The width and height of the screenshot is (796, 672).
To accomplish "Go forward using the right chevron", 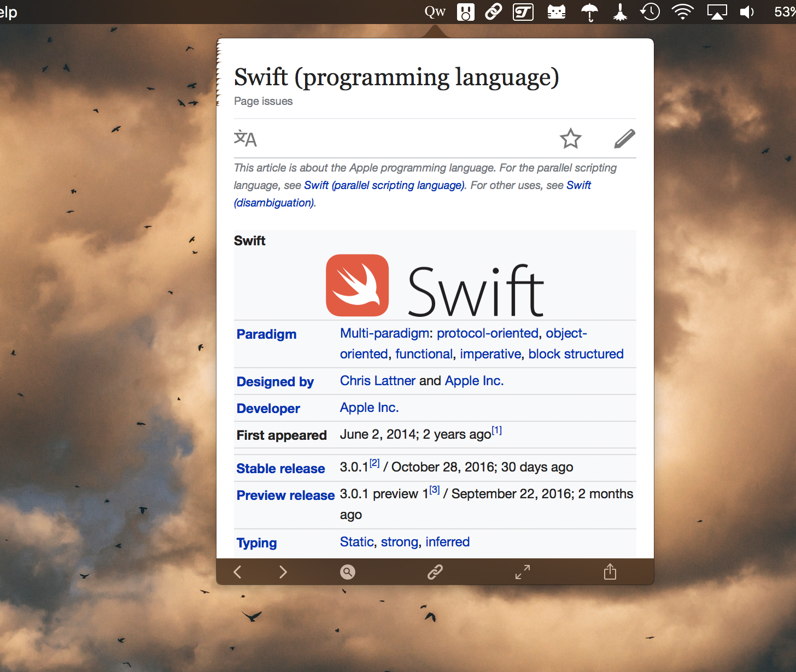I will coord(283,571).
